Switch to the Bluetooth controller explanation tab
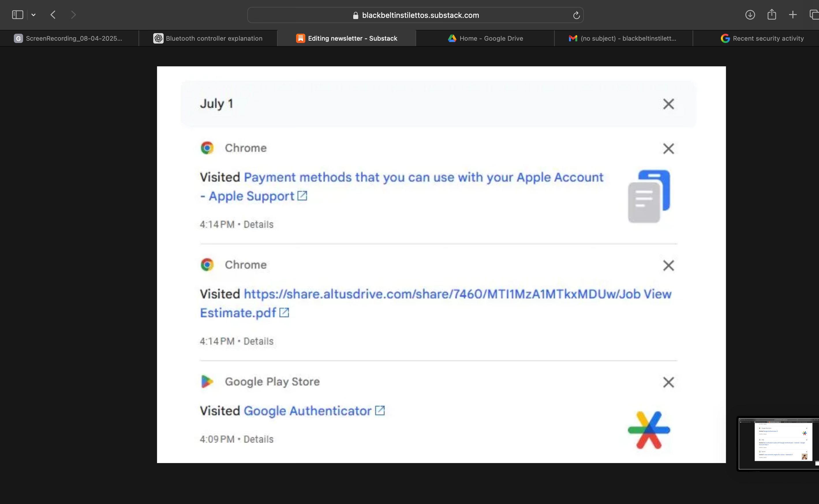 tap(208, 38)
